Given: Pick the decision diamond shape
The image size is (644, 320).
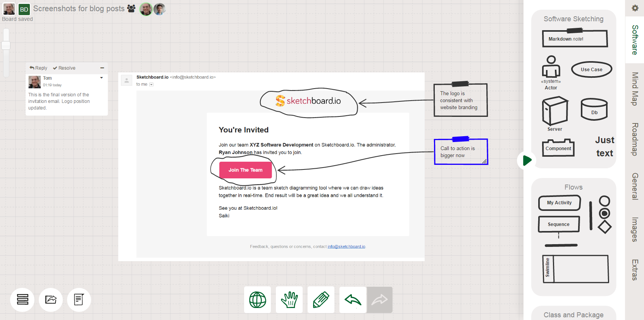Looking at the screenshot, I should click(604, 227).
